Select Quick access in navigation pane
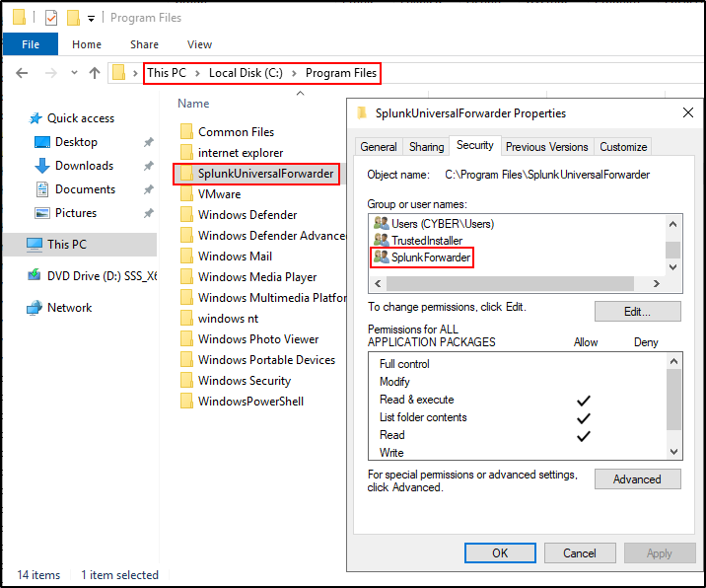 (x=81, y=118)
